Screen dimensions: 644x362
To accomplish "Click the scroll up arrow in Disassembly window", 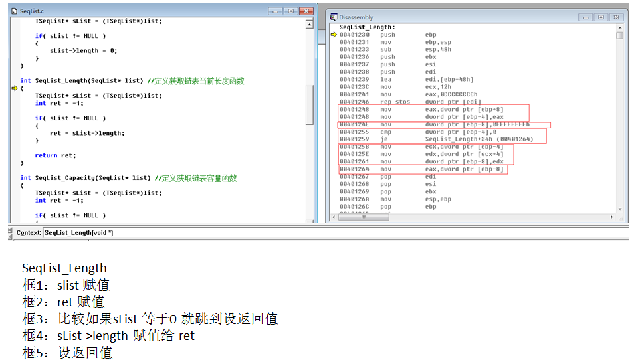I will coord(620,27).
